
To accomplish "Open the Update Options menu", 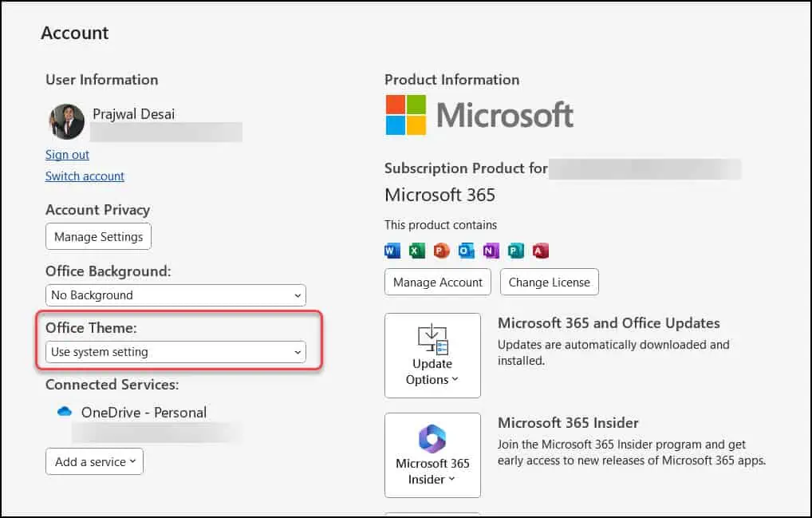I will (x=432, y=355).
